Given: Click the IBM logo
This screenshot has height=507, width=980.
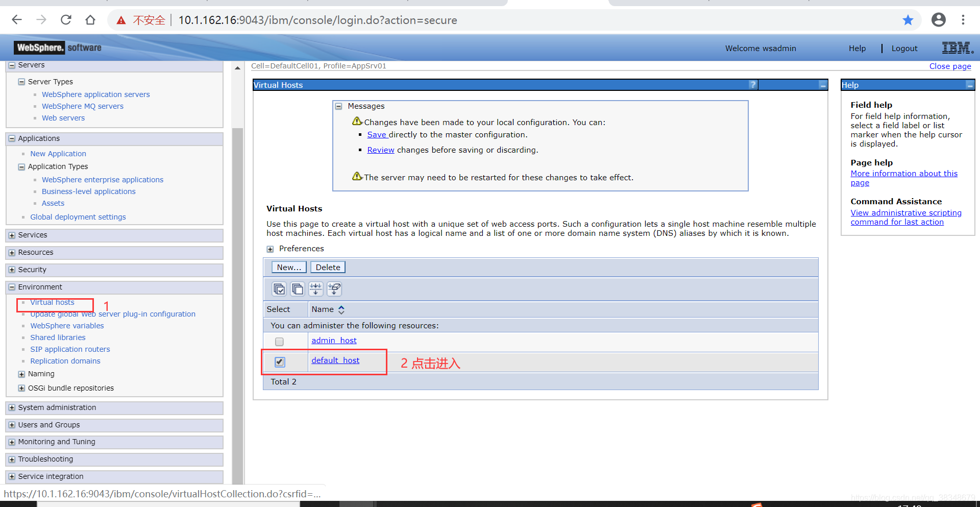Looking at the screenshot, I should point(957,48).
